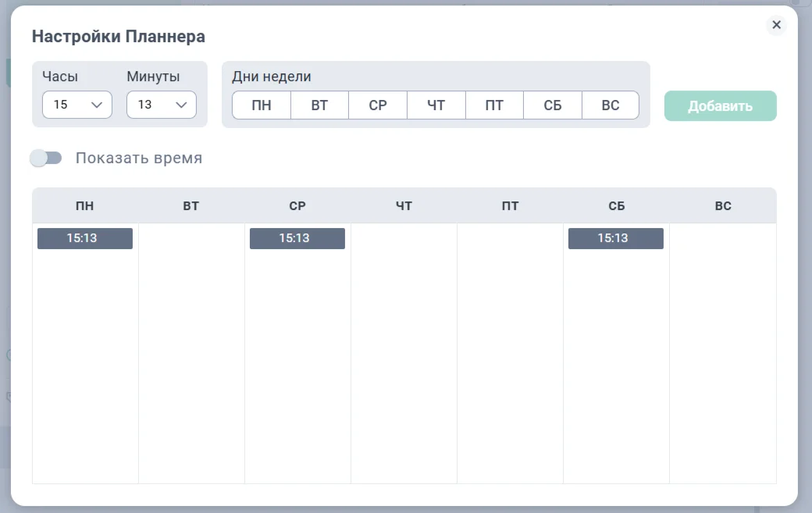Screen dimensions: 812x513
Task: Expand minutes list via chevron arrow
Action: coord(180,105)
